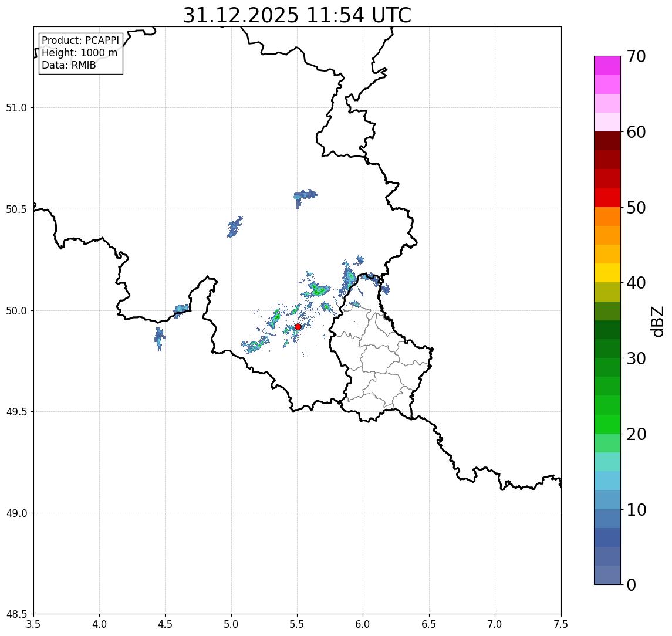The height and width of the screenshot is (636, 672).
Task: Click longitude axis label 7.0
Action: point(495,624)
